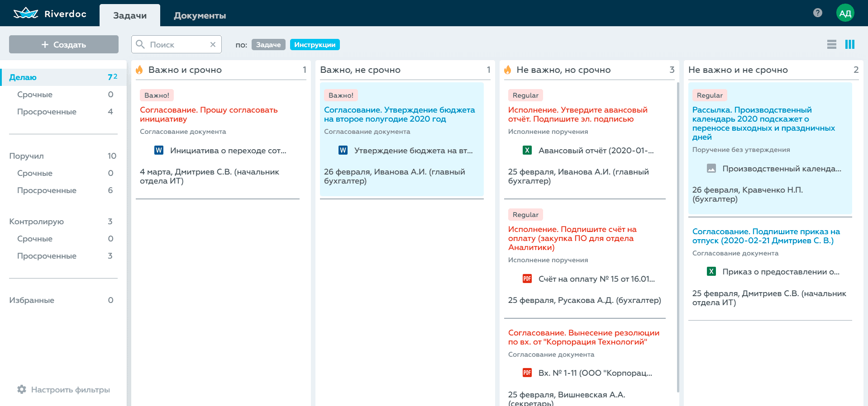Click the scrollbar in Не важно, но срочно column
This screenshot has height=406, width=868.
click(677, 237)
